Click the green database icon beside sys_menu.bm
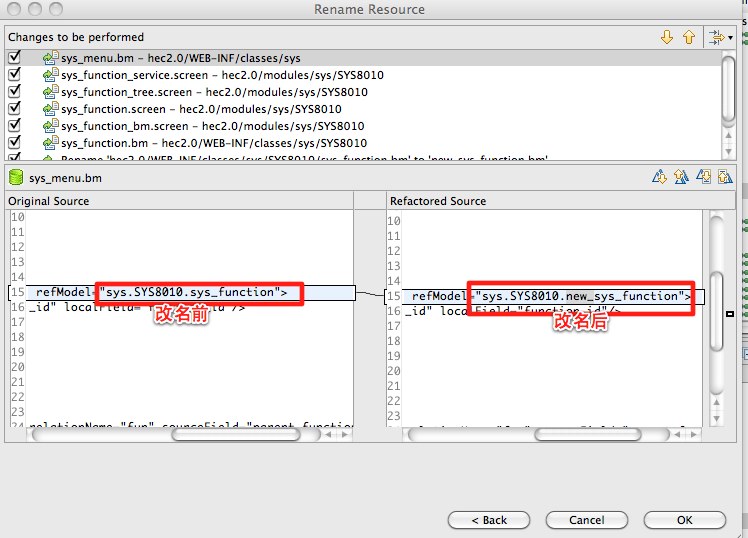 pos(15,178)
